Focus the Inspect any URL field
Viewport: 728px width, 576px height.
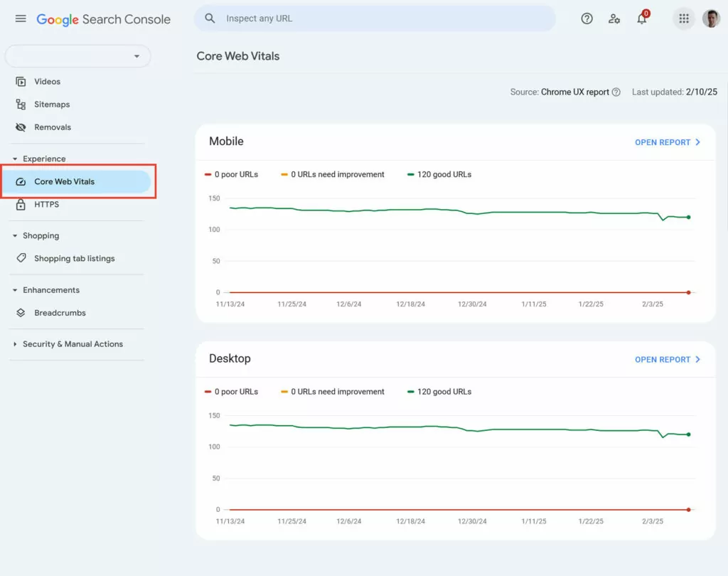click(375, 18)
